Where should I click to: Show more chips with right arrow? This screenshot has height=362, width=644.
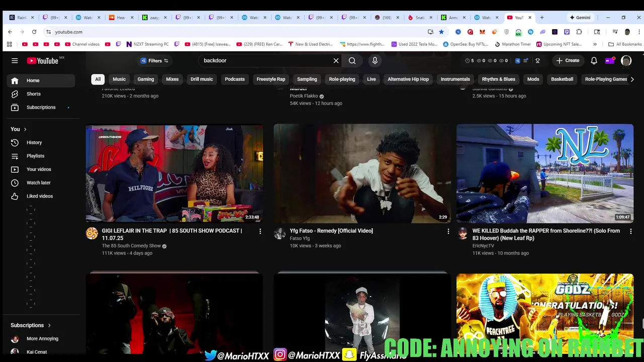[632, 79]
